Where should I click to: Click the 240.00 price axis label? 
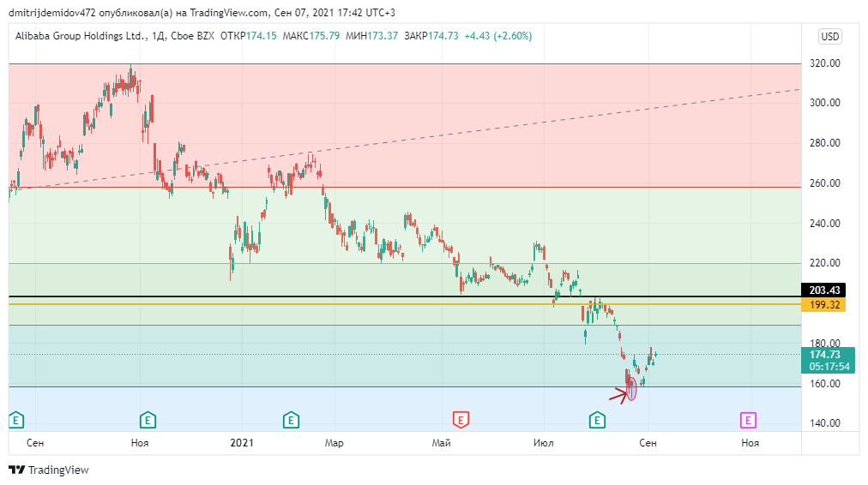(825, 224)
